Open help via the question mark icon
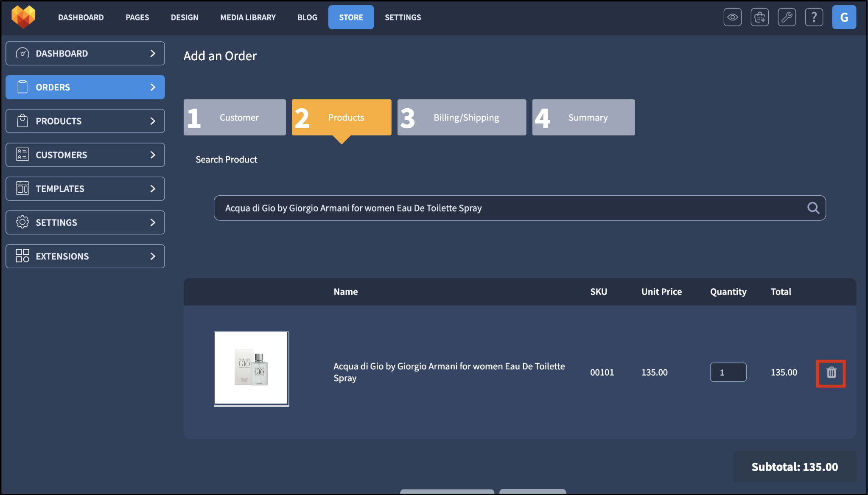 814,17
